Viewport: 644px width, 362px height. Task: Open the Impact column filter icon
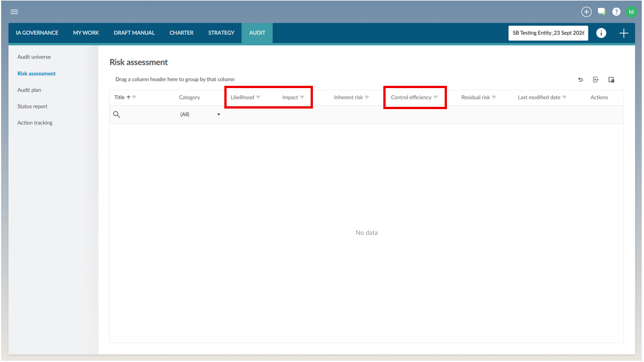tap(302, 97)
